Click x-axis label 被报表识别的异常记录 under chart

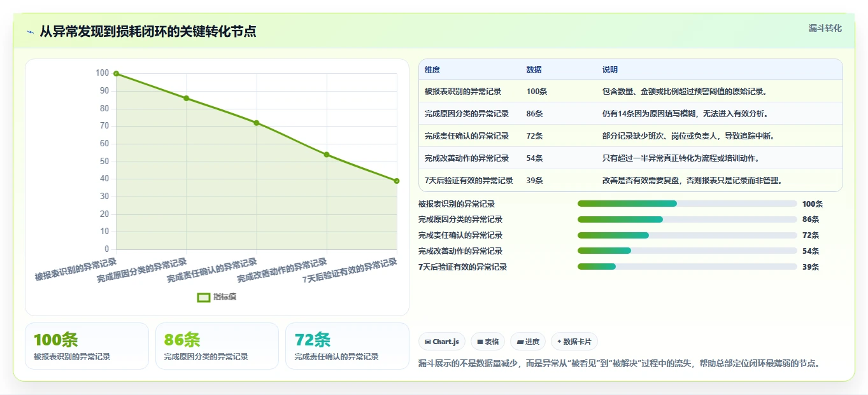click(76, 270)
